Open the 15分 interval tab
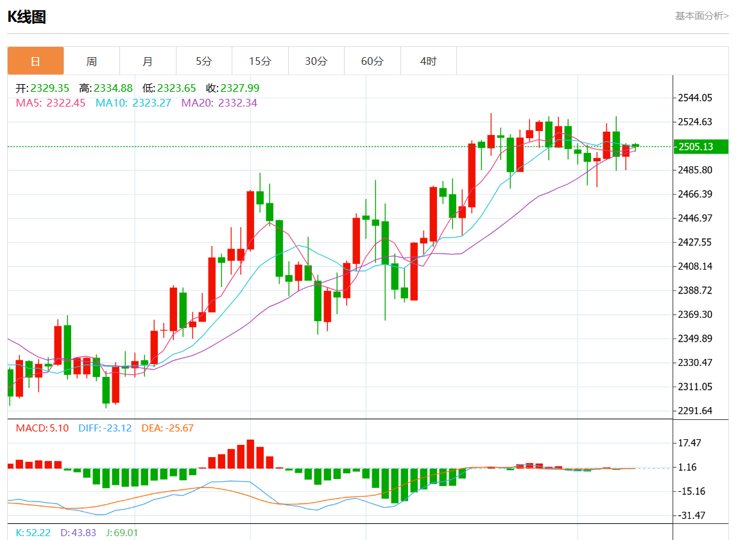Image resolution: width=756 pixels, height=540 pixels. [260, 61]
